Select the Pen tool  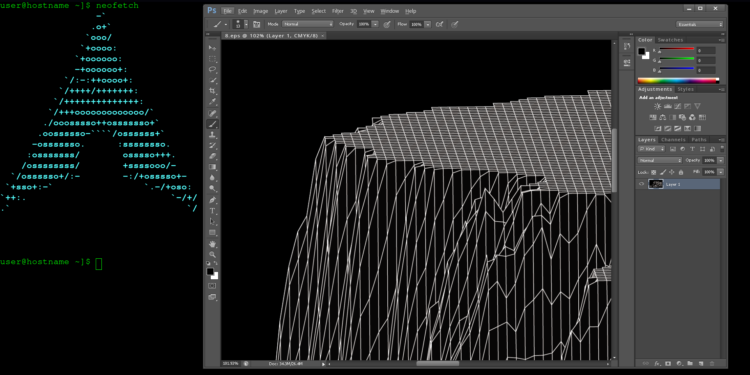coord(212,200)
